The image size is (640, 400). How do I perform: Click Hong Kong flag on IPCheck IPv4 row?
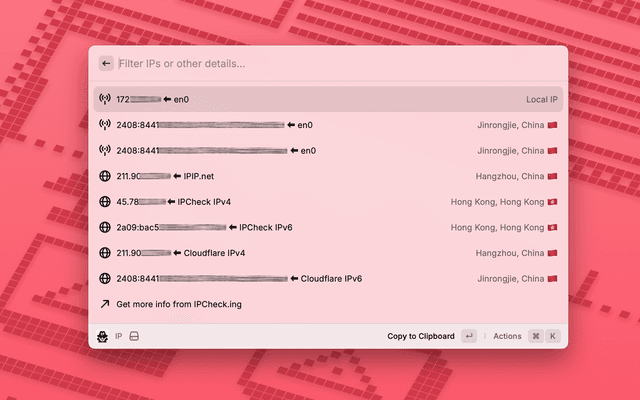coord(552,202)
